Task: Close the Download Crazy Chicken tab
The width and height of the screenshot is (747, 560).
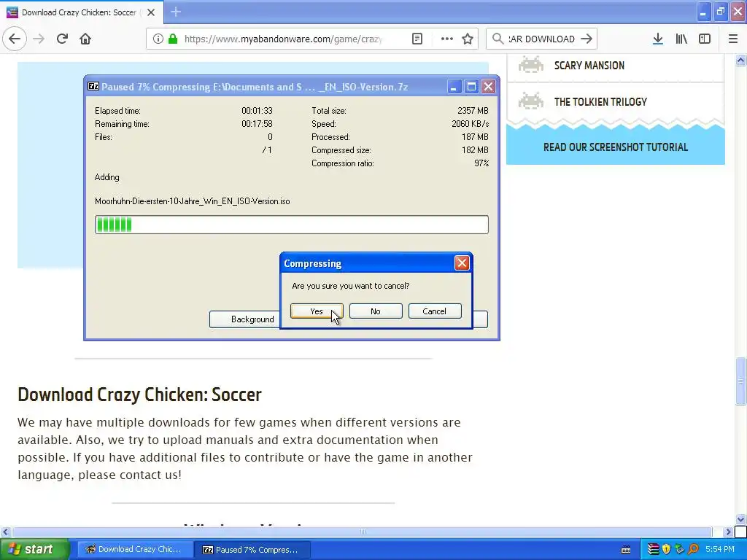Action: [151, 12]
